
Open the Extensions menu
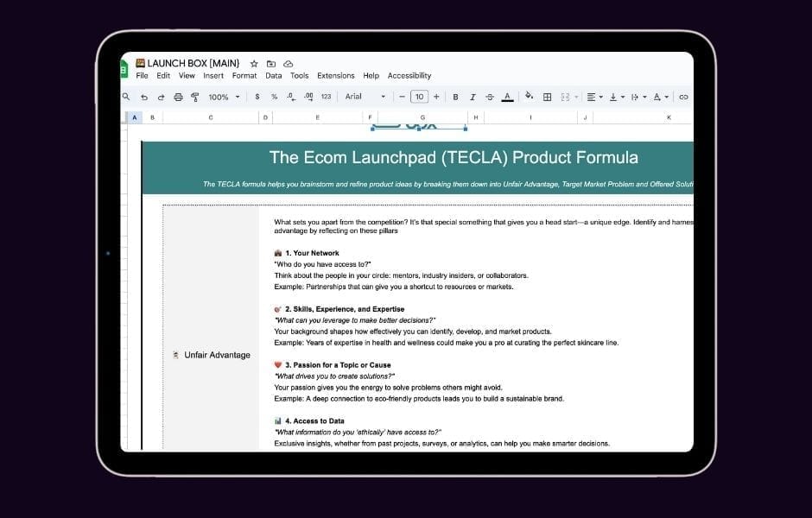(x=335, y=76)
